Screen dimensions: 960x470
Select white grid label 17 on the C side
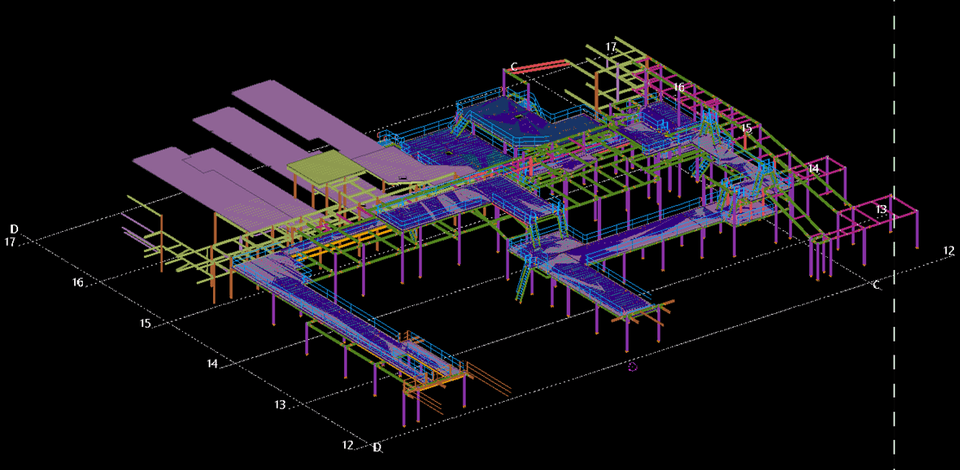[611, 47]
